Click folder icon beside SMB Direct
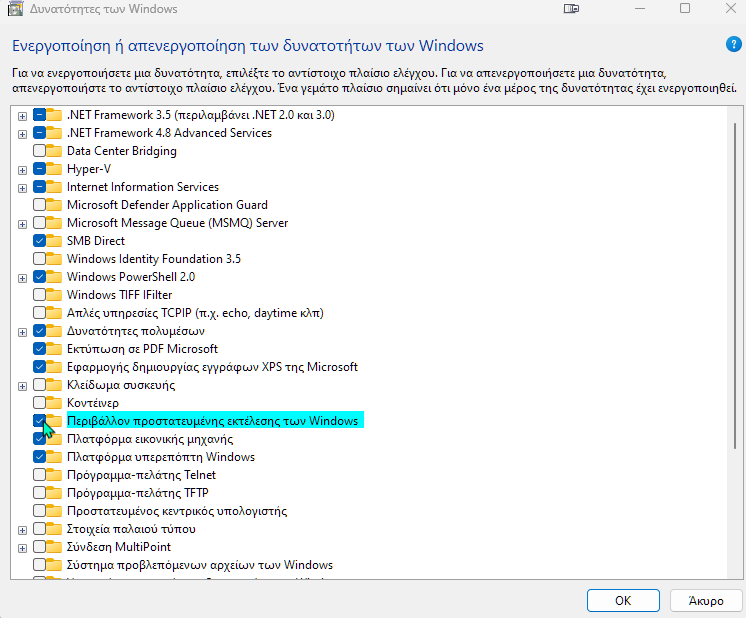 [54, 241]
